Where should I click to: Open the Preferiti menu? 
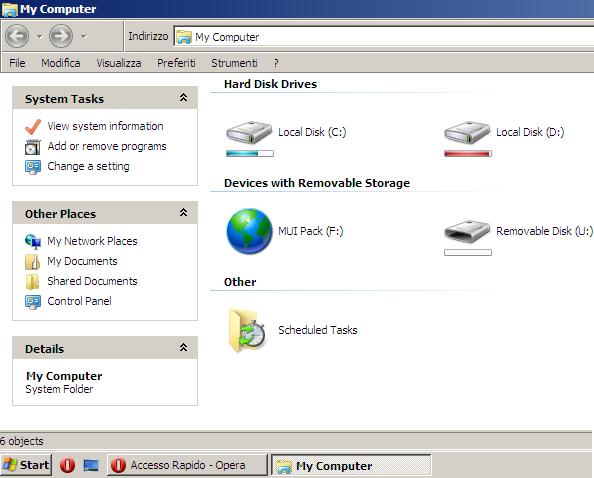176,63
